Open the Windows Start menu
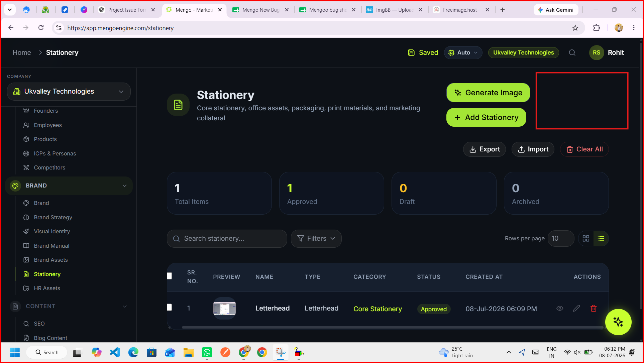The image size is (644, 363). (15, 352)
